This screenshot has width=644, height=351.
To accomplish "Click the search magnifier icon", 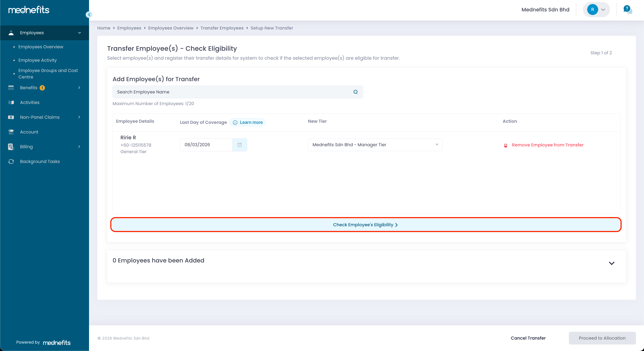I will coord(355,92).
